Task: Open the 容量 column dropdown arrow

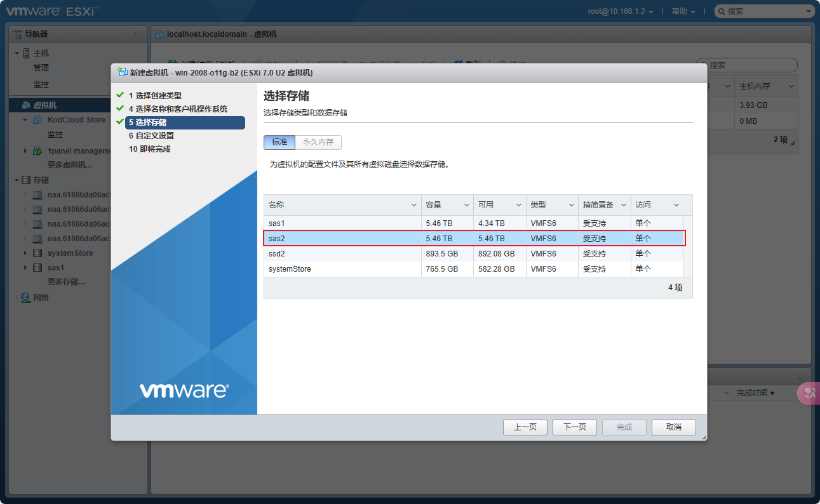Action: [466, 205]
